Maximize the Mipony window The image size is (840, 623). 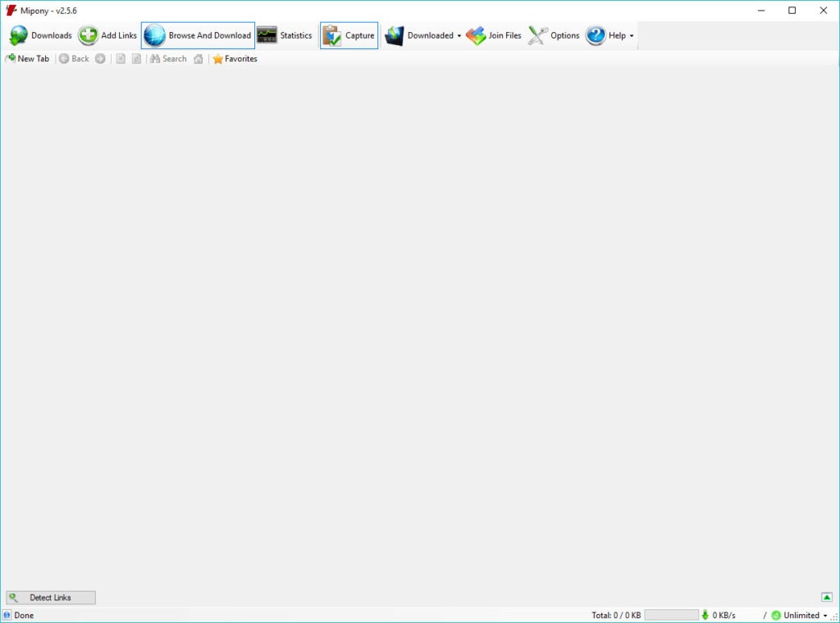[792, 10]
